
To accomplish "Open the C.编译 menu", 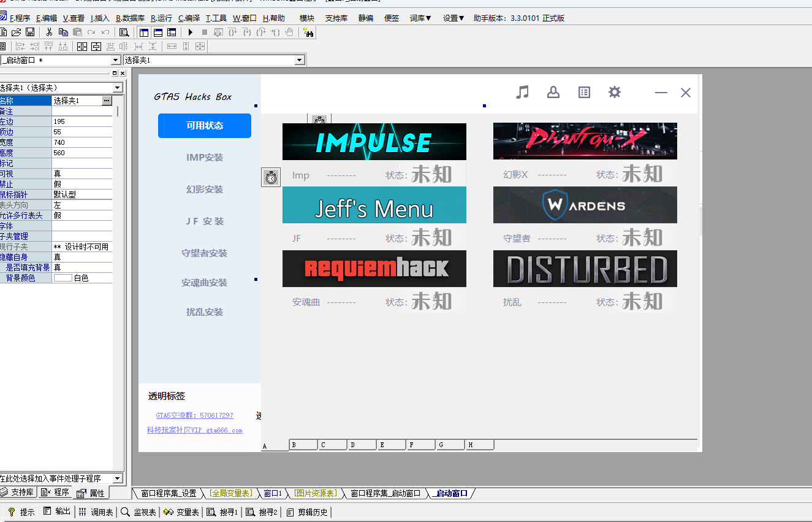I will [189, 18].
